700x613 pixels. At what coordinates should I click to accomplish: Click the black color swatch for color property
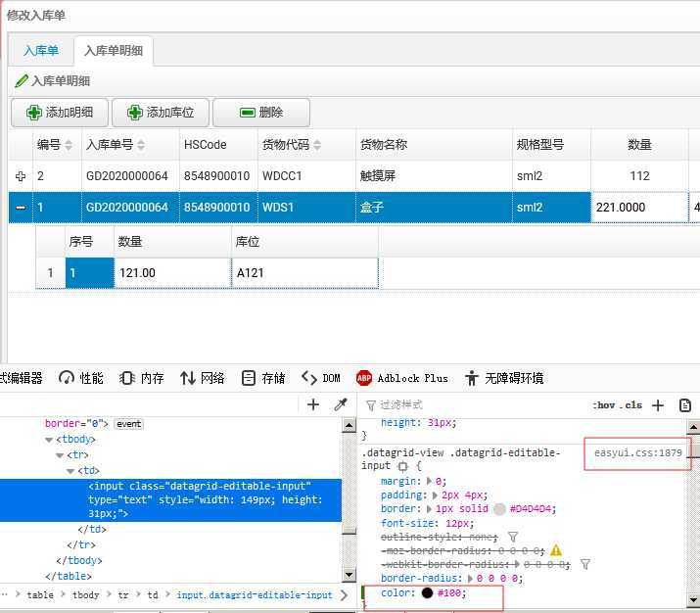pyautogui.click(x=427, y=592)
